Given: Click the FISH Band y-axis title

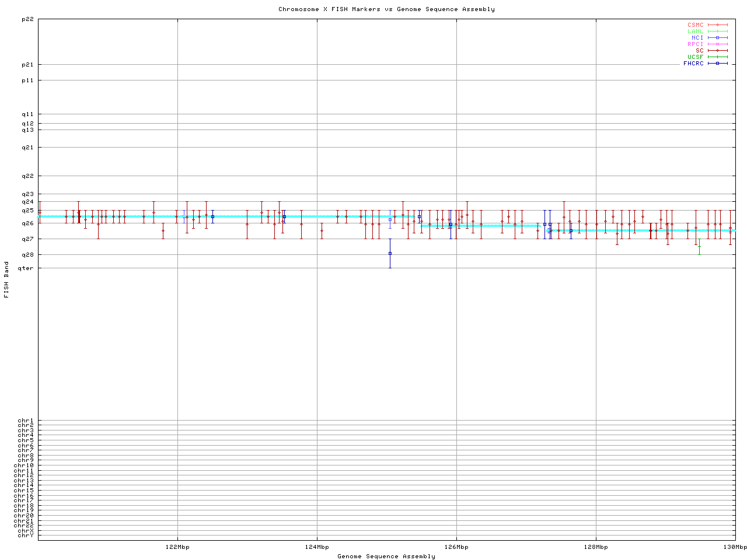Looking at the screenshot, I should coord(7,279).
